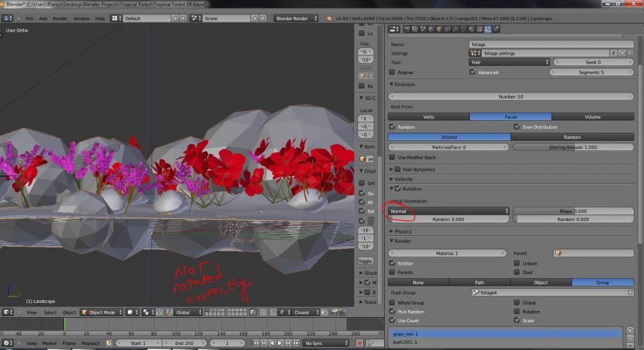Open the Help menu
The height and width of the screenshot is (350, 644).
point(100,18)
